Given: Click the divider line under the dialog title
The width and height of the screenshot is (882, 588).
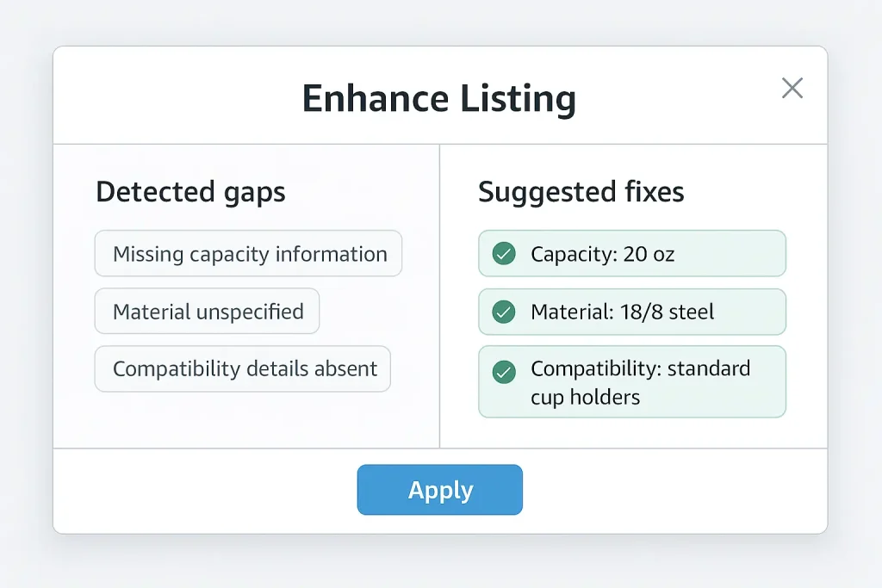Looking at the screenshot, I should coord(258,144).
